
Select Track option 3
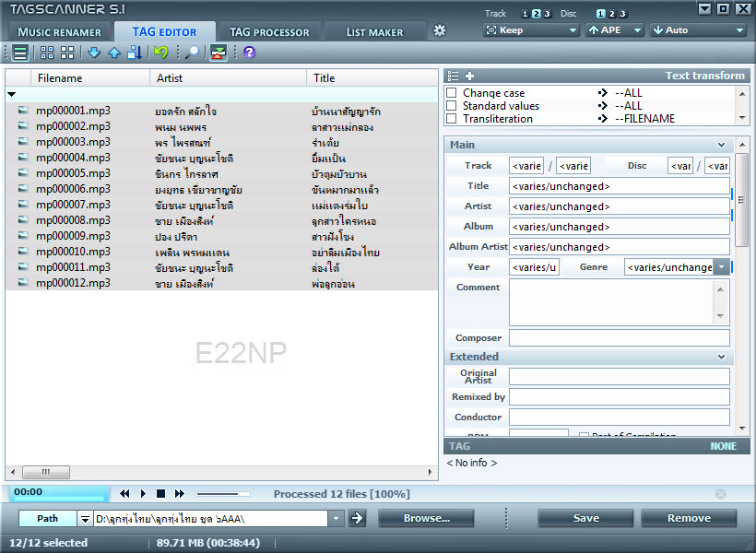(x=548, y=14)
